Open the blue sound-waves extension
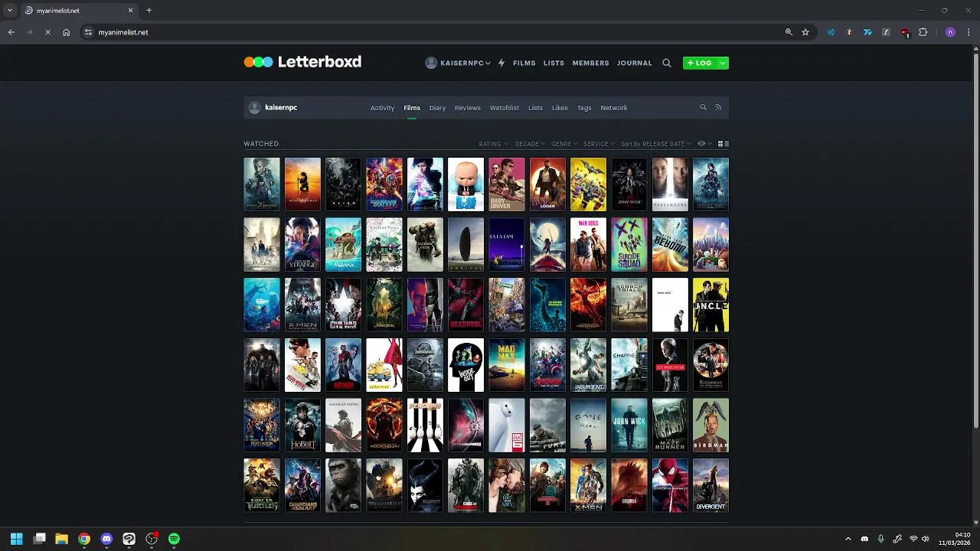Viewport: 980px width, 551px height. (831, 32)
